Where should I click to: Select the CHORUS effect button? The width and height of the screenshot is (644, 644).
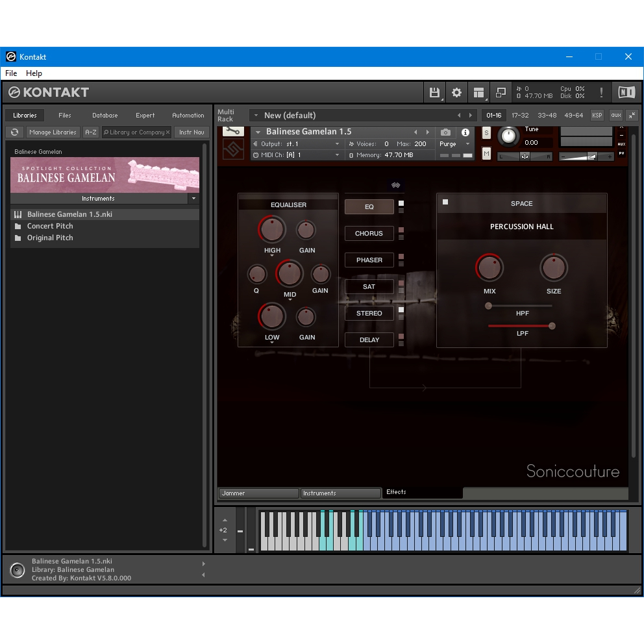click(x=369, y=233)
